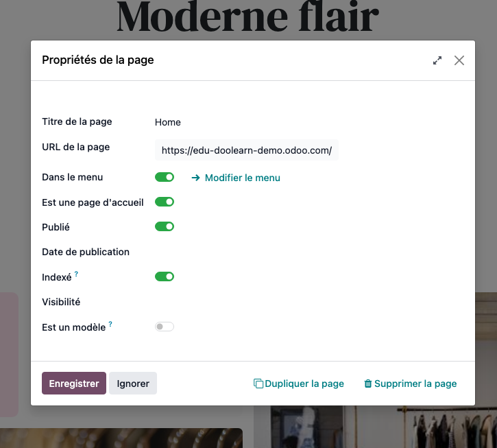Open the Modifier le menu link
Viewport: 497px width, 448px height.
tap(242, 178)
